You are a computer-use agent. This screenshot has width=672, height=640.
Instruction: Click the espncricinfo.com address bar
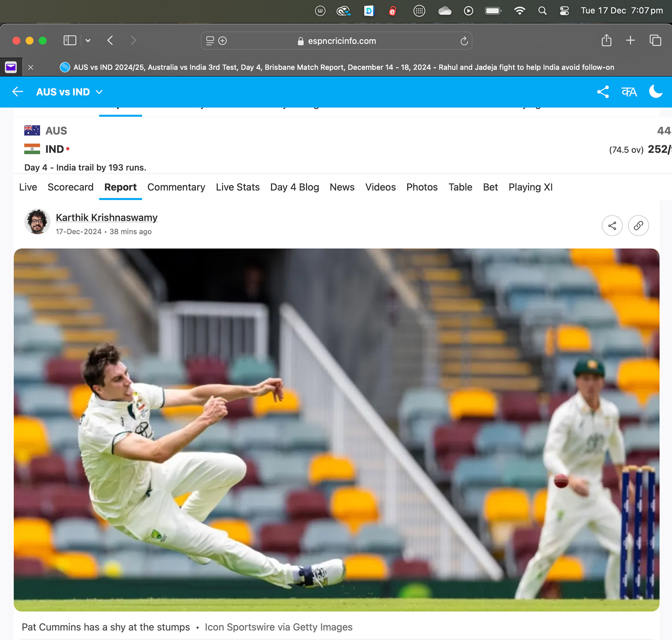[x=342, y=41]
